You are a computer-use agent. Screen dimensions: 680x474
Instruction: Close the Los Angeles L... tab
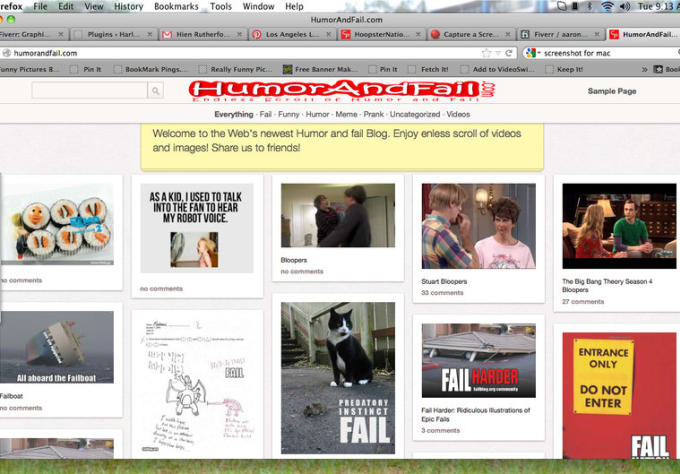pyautogui.click(x=328, y=34)
